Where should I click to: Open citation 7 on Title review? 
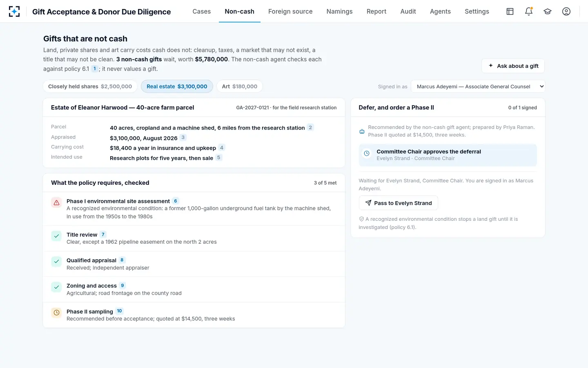[x=103, y=234]
